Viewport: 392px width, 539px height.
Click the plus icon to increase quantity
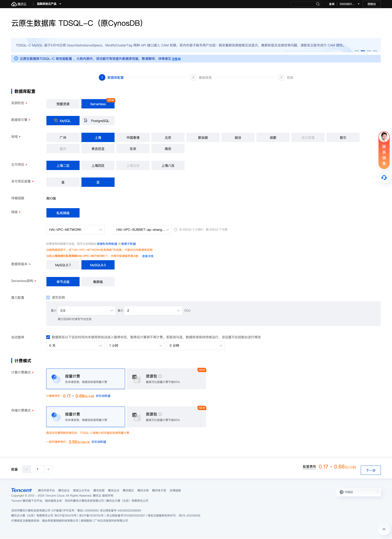pyautogui.click(x=49, y=469)
